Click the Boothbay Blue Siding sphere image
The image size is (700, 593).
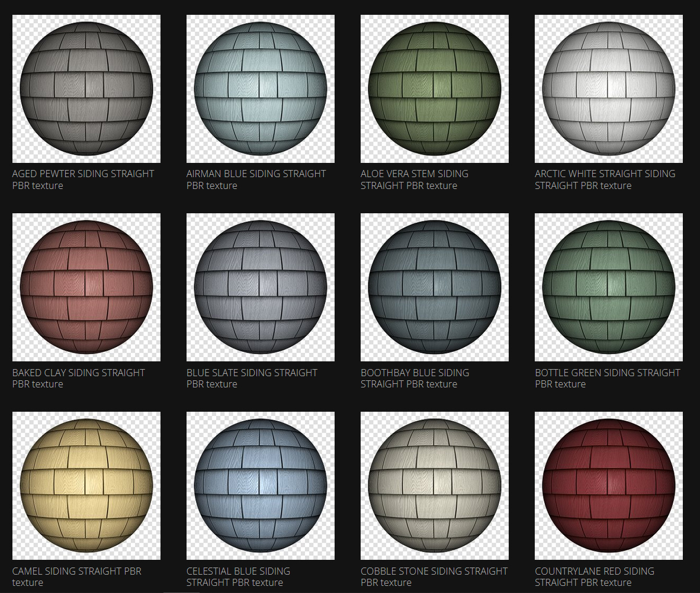tap(434, 287)
